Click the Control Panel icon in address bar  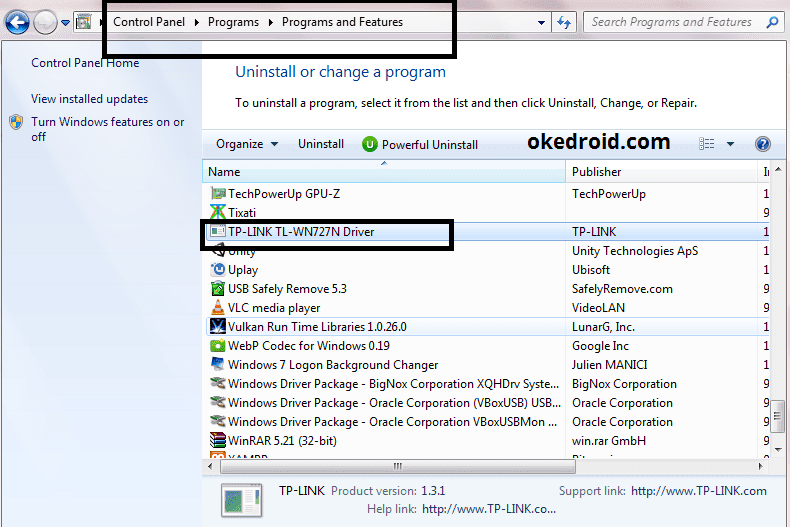(83, 22)
